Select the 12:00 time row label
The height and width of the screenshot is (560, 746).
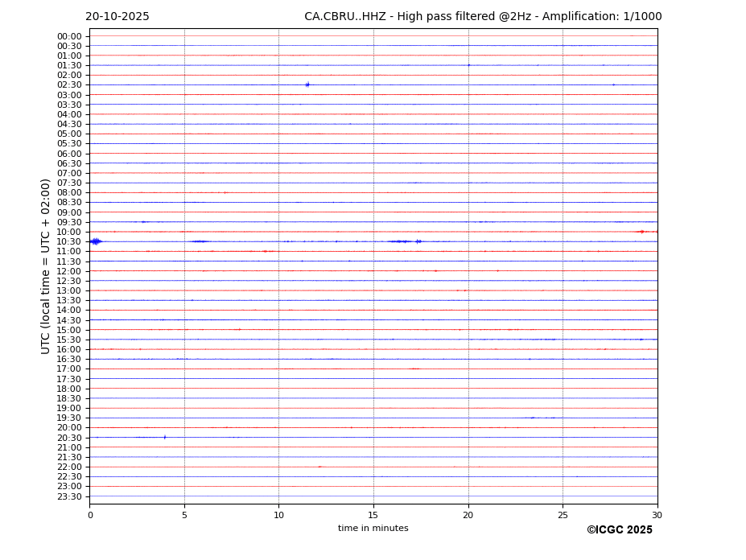(x=69, y=271)
